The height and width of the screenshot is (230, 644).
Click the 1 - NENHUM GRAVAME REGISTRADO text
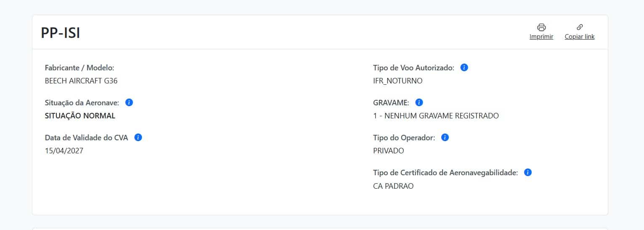click(436, 116)
